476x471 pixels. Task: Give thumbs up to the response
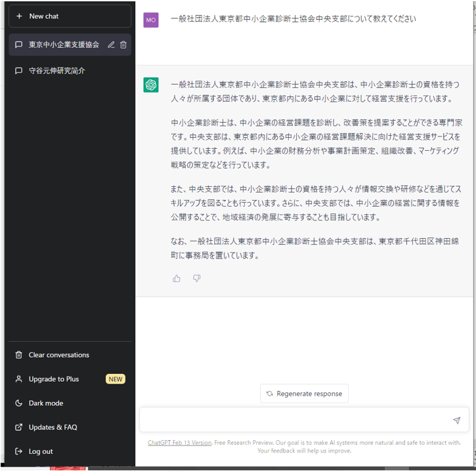177,278
